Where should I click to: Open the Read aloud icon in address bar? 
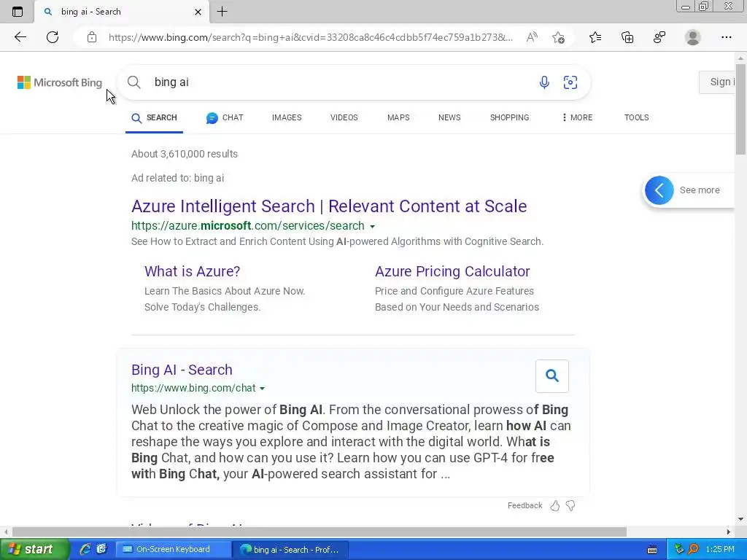pyautogui.click(x=532, y=37)
